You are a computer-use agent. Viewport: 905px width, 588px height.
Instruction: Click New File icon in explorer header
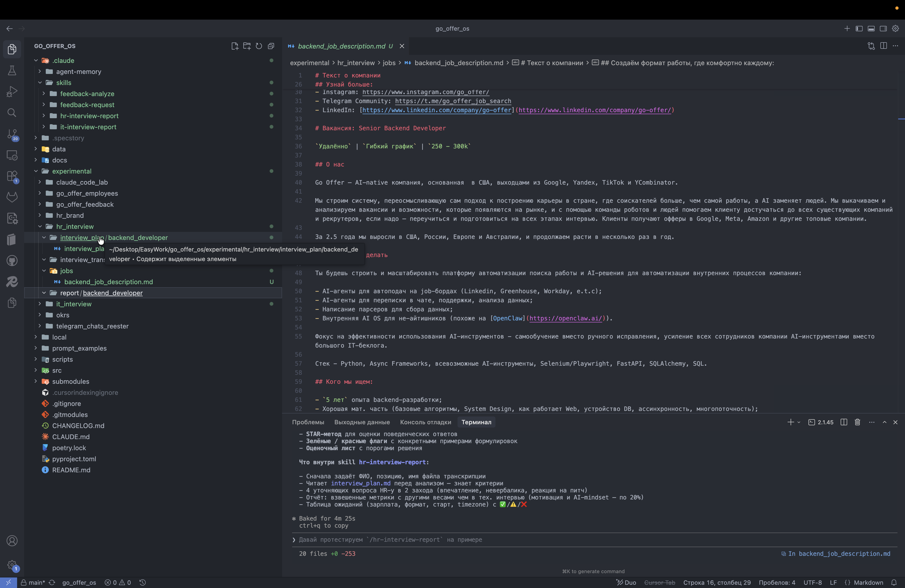tap(235, 46)
